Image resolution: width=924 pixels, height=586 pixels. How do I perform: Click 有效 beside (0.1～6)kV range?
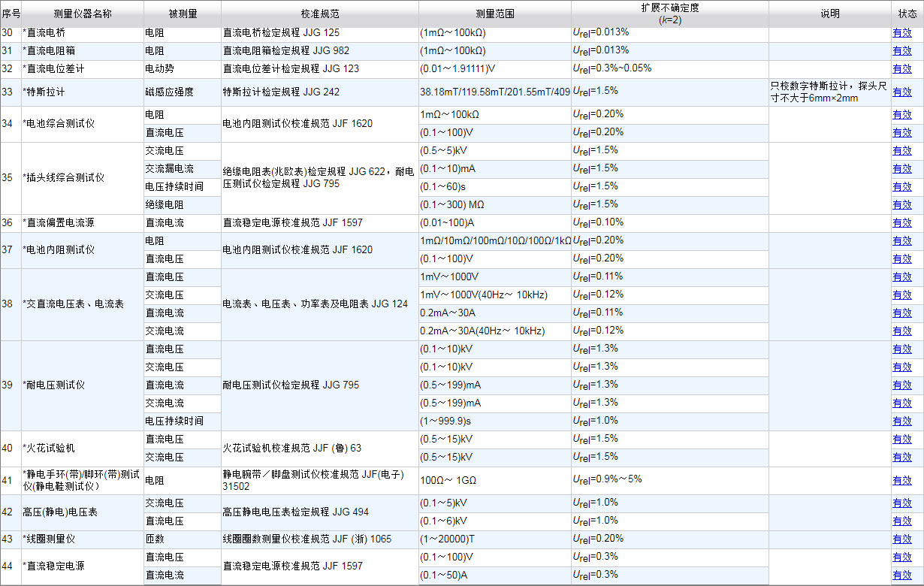[901, 521]
